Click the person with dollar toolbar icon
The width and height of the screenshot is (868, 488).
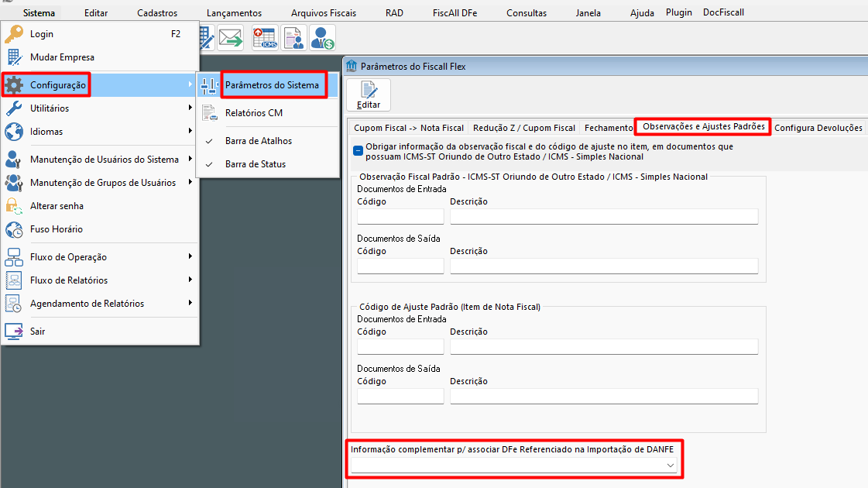coord(322,38)
